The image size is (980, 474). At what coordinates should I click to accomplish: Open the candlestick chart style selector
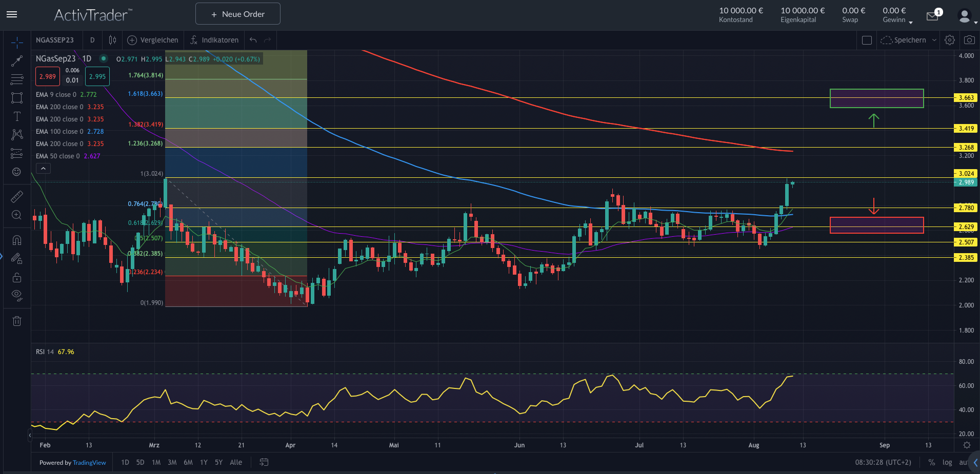112,40
